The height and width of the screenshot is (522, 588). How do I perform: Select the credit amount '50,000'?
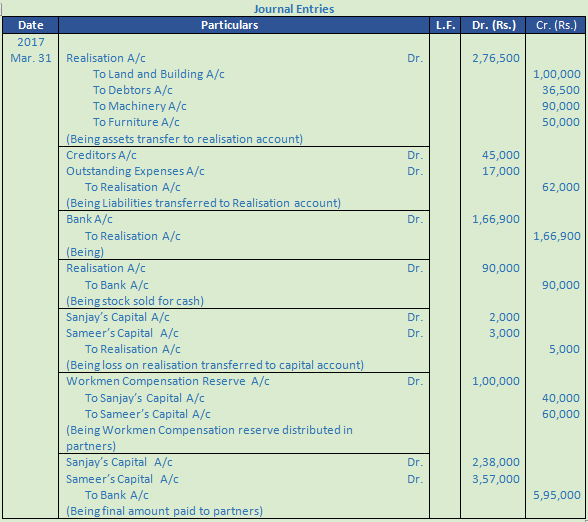[561, 122]
